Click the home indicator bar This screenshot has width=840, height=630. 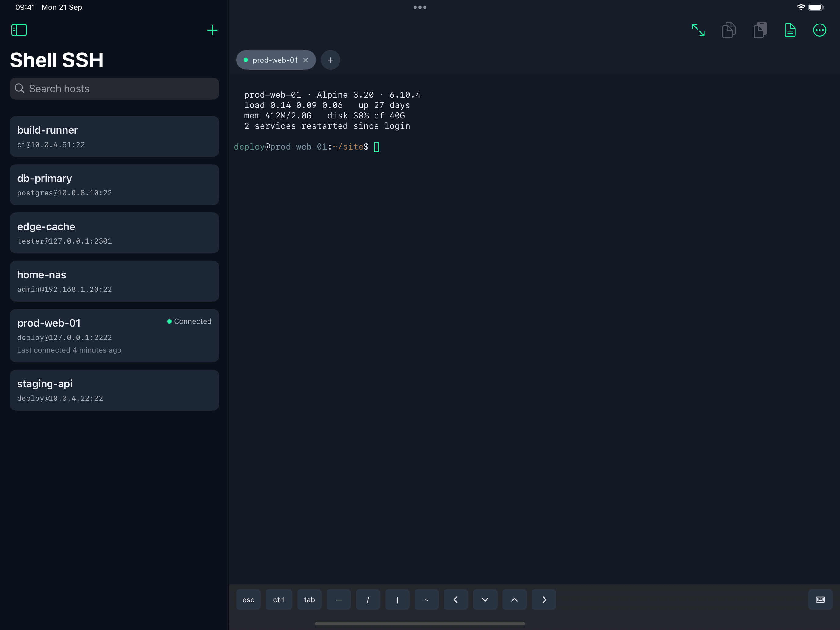pos(420,624)
